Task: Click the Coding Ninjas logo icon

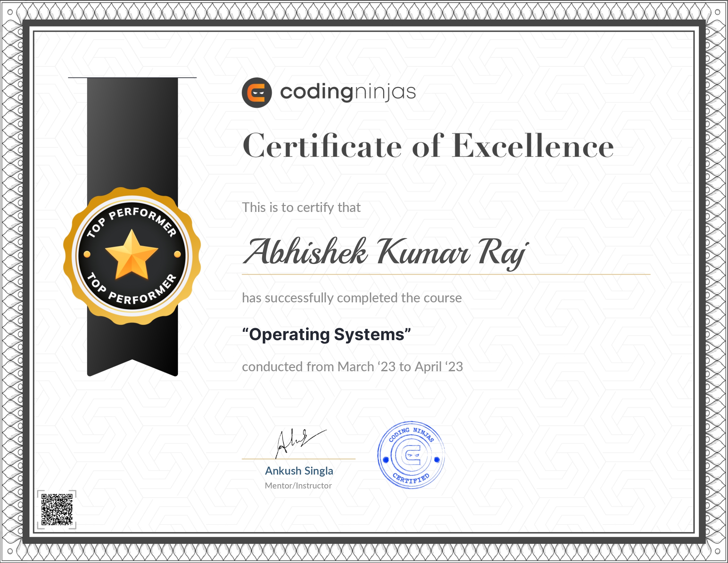Action: pos(257,93)
